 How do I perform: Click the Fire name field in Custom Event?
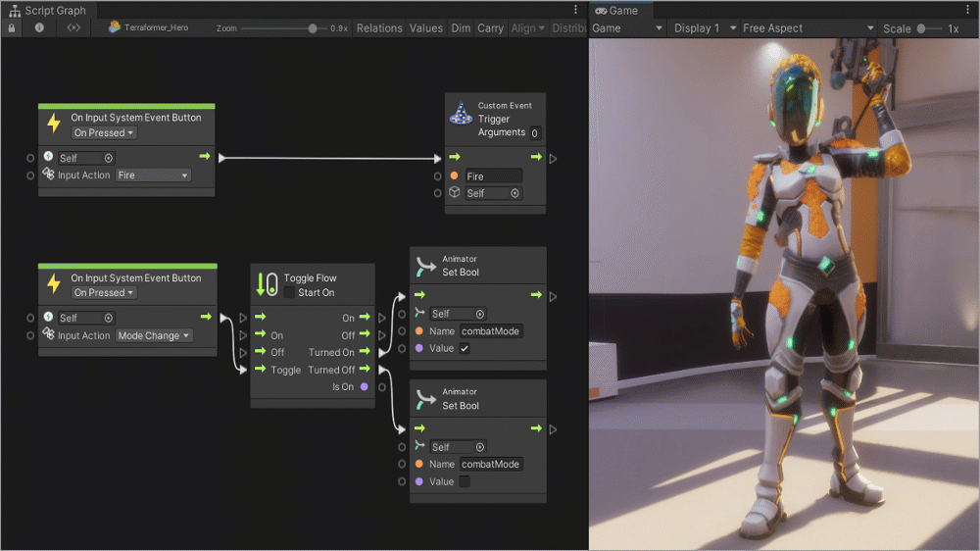click(493, 176)
